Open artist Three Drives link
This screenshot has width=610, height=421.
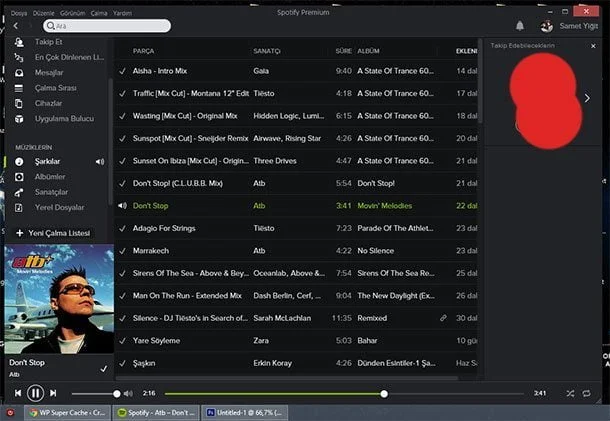pyautogui.click(x=275, y=161)
